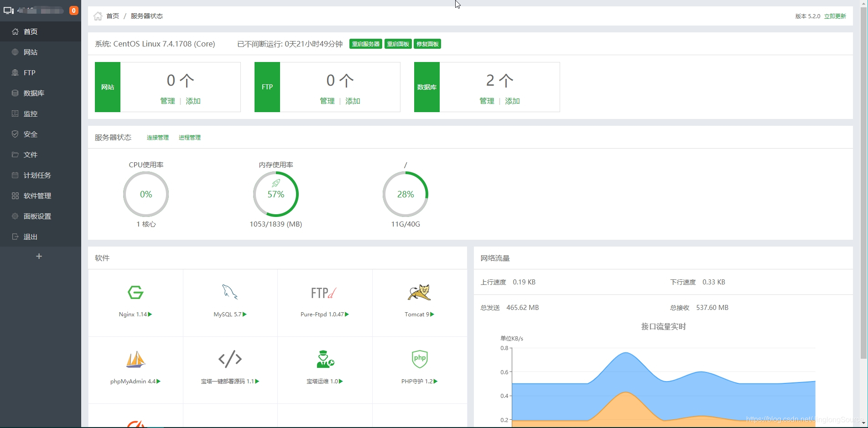Click the 首页 breadcrumb link

coord(113,16)
